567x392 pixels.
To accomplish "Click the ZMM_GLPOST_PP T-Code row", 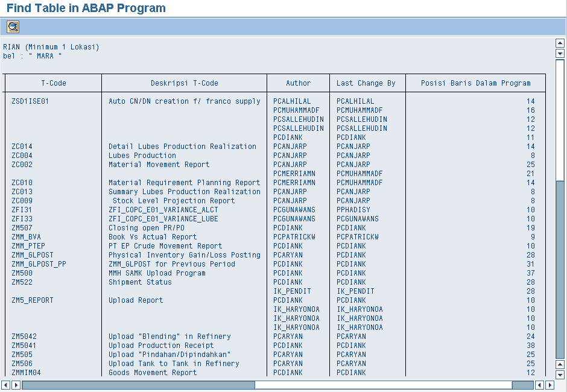I will [x=39, y=264].
